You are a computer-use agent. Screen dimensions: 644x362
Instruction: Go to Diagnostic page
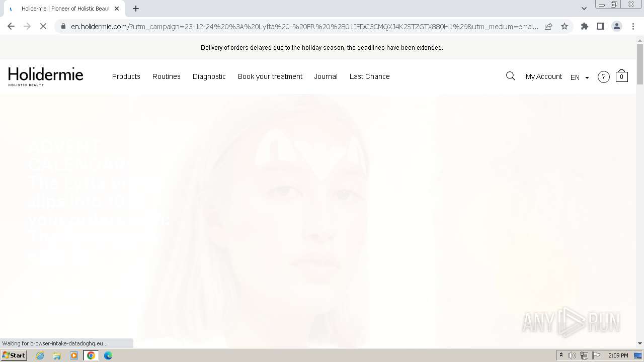click(x=209, y=76)
